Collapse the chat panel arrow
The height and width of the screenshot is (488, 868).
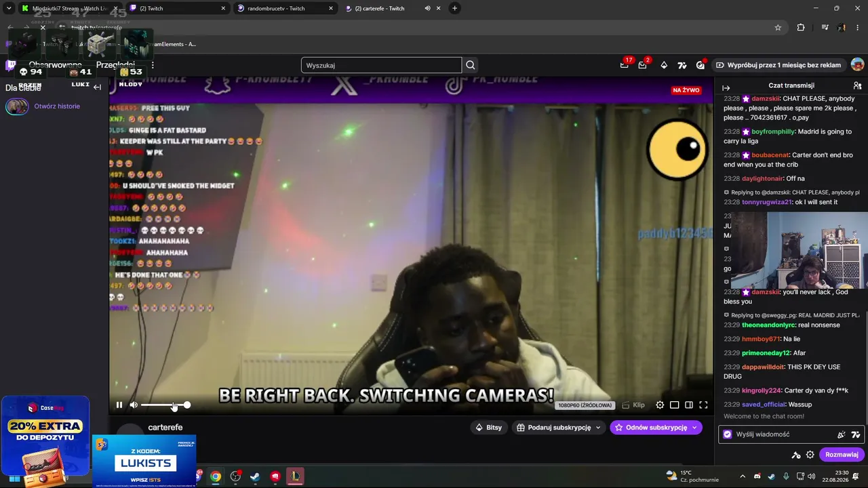(x=726, y=88)
